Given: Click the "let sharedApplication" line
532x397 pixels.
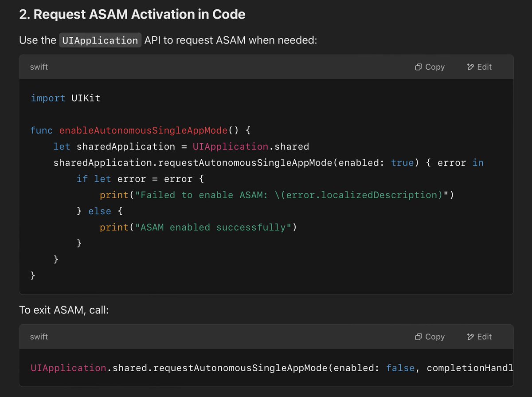Looking at the screenshot, I should 181,146.
